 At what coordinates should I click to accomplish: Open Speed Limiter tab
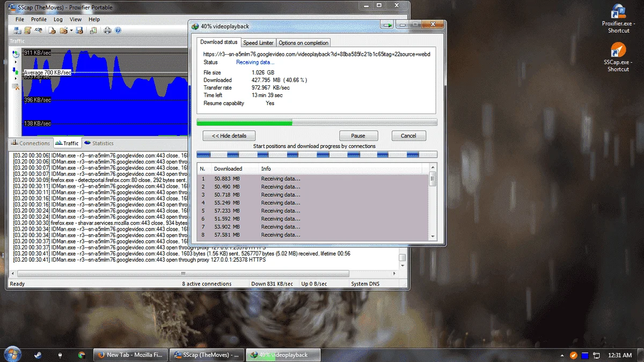pos(258,43)
